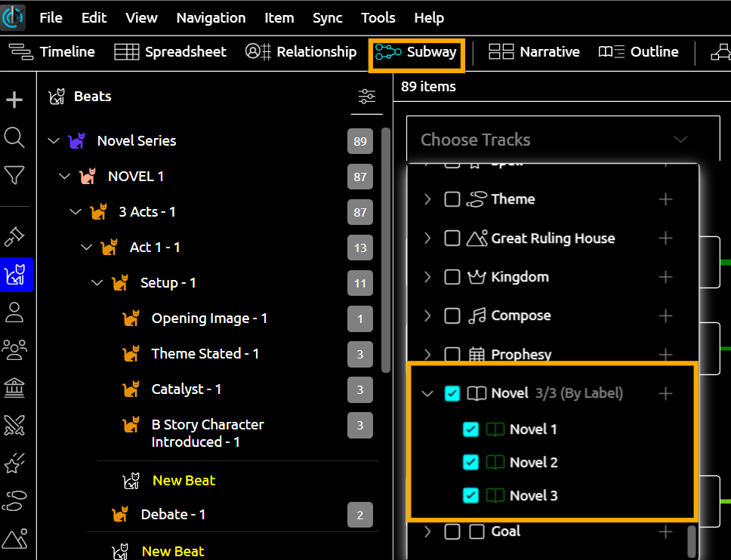731x560 pixels.
Task: Open the Help menu
Action: (x=429, y=17)
